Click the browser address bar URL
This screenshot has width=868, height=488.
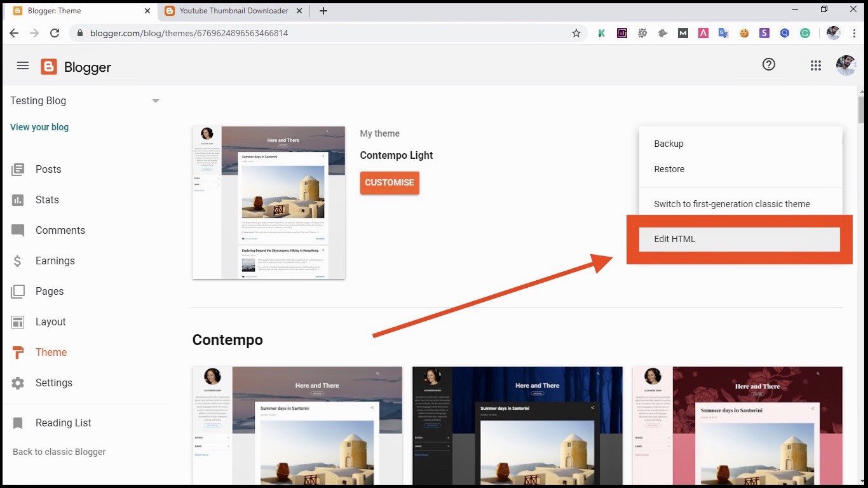coord(189,33)
